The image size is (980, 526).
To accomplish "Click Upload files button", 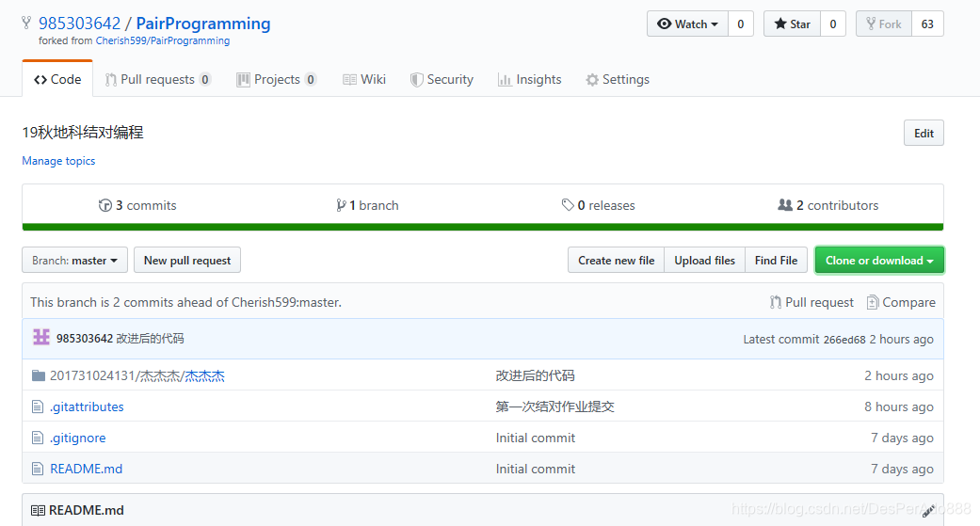I will point(704,260).
